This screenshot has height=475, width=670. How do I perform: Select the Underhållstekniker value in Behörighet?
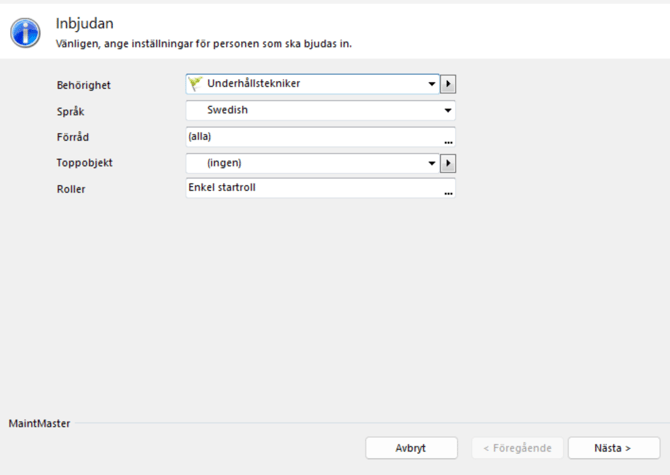tap(253, 84)
